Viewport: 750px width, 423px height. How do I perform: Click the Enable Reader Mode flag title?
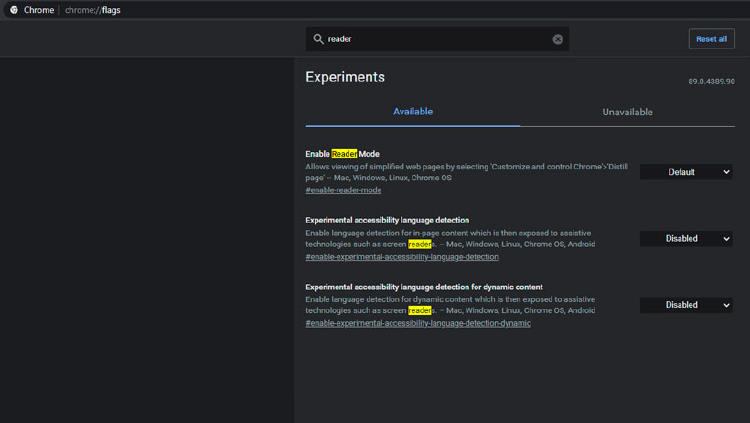(x=342, y=153)
